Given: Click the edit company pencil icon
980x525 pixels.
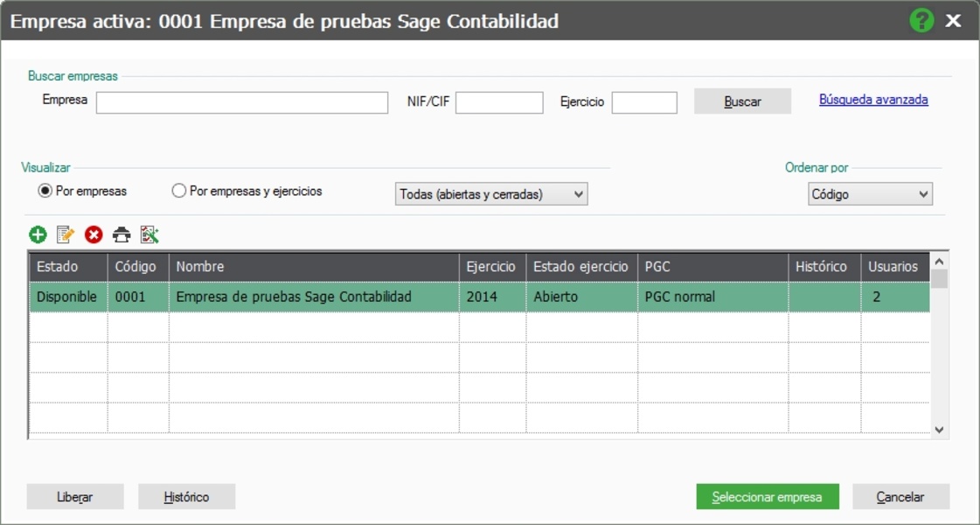Looking at the screenshot, I should coord(66,234).
